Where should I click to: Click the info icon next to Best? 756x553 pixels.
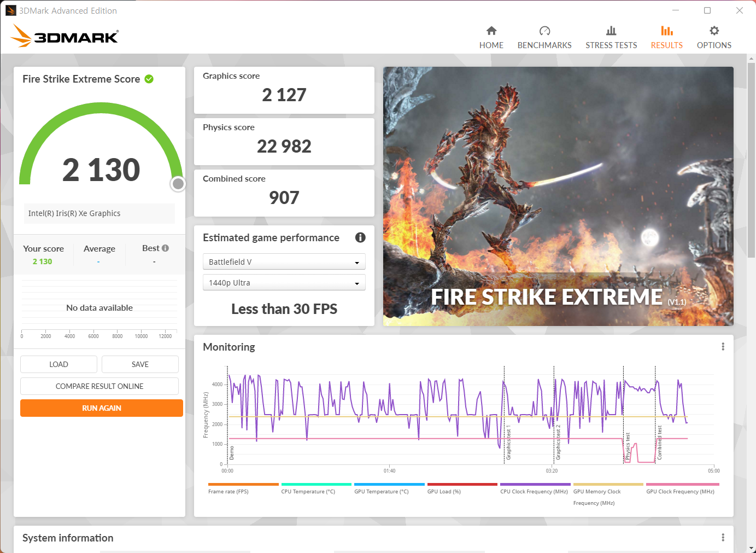(x=165, y=248)
